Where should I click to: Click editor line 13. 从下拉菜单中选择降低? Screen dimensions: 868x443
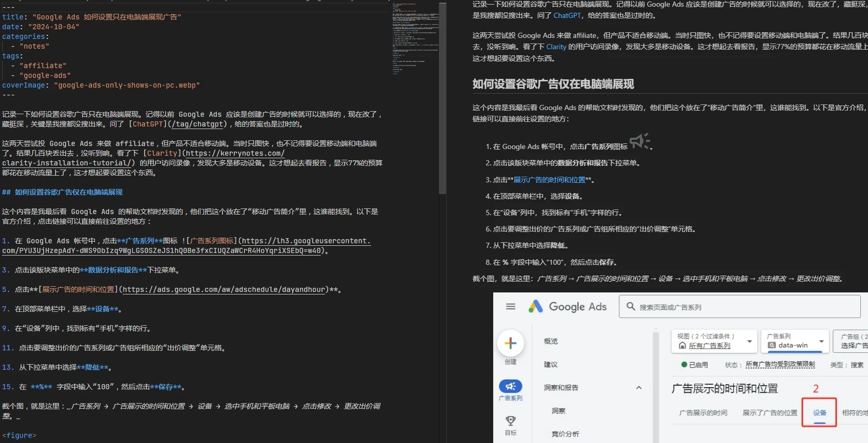[x=57, y=367]
